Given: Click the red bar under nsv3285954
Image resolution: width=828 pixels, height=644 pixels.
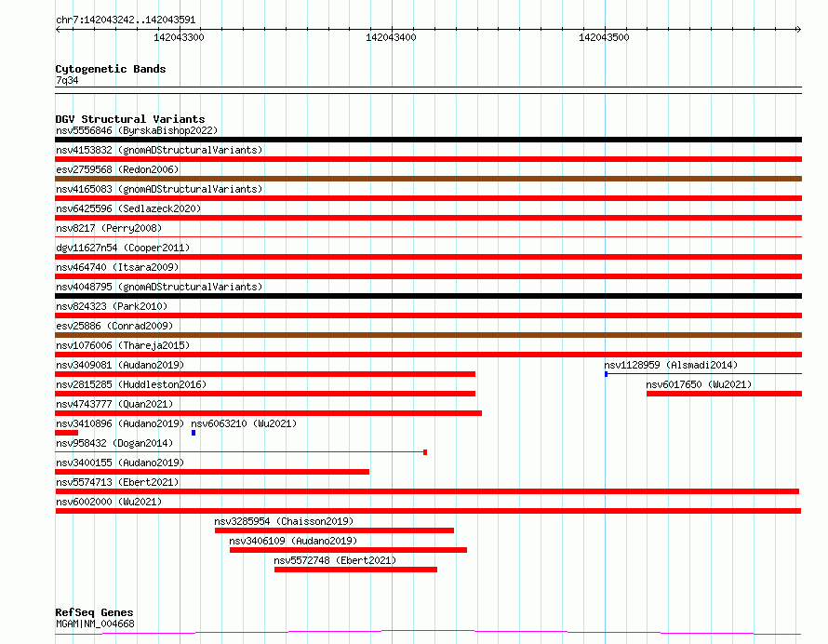Looking at the screenshot, I should [x=334, y=531].
